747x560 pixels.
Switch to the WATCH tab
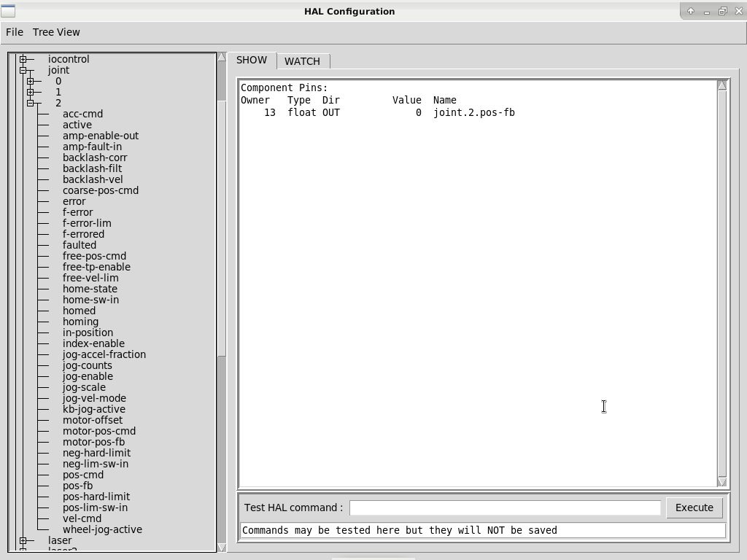pos(303,61)
